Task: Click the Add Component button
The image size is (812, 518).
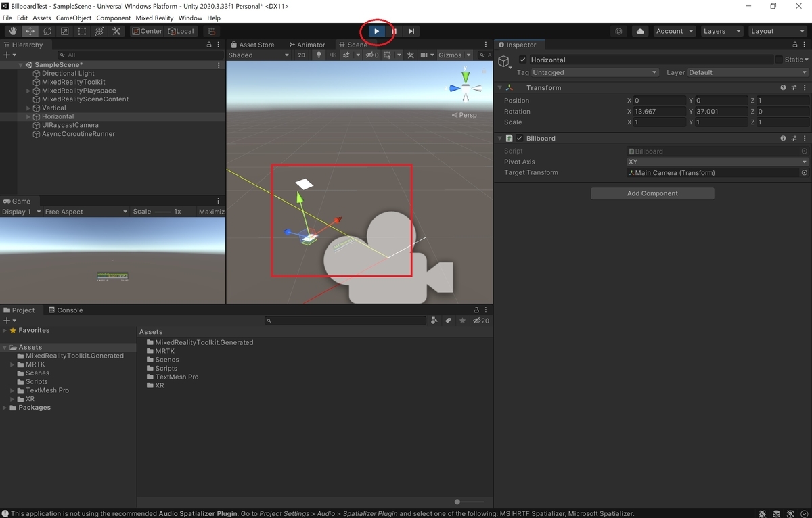Action: click(x=652, y=193)
